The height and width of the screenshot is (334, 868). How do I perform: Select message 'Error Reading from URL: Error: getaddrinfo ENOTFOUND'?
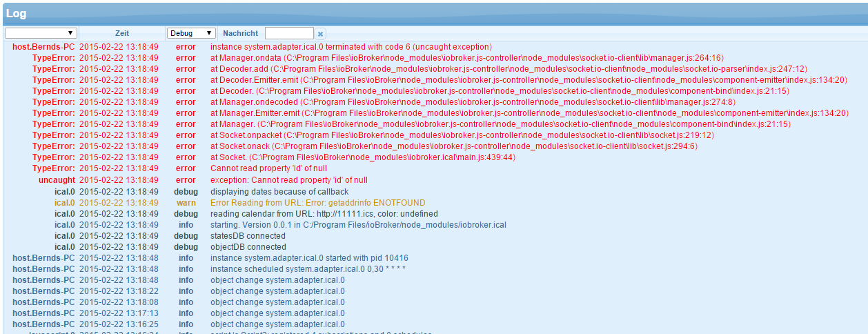click(x=318, y=203)
